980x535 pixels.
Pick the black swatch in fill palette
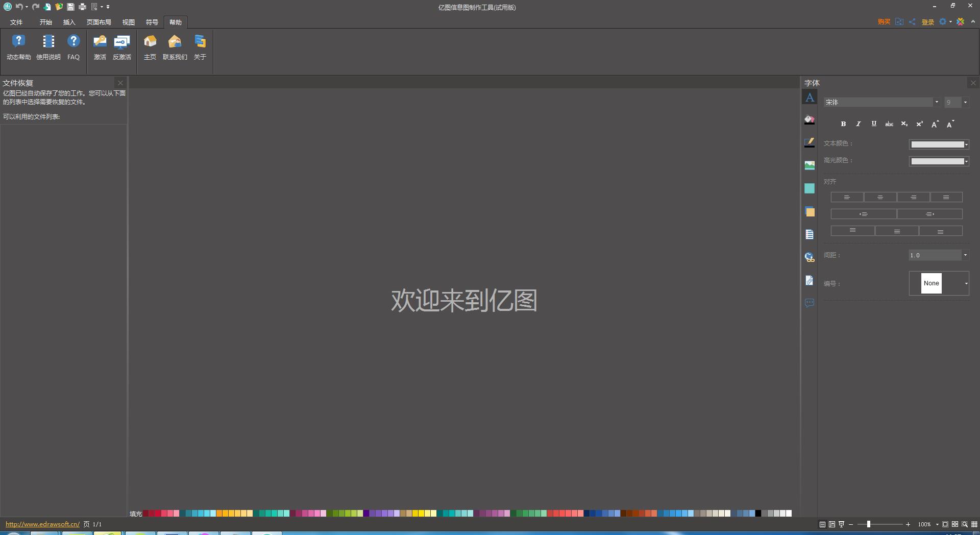(x=758, y=514)
